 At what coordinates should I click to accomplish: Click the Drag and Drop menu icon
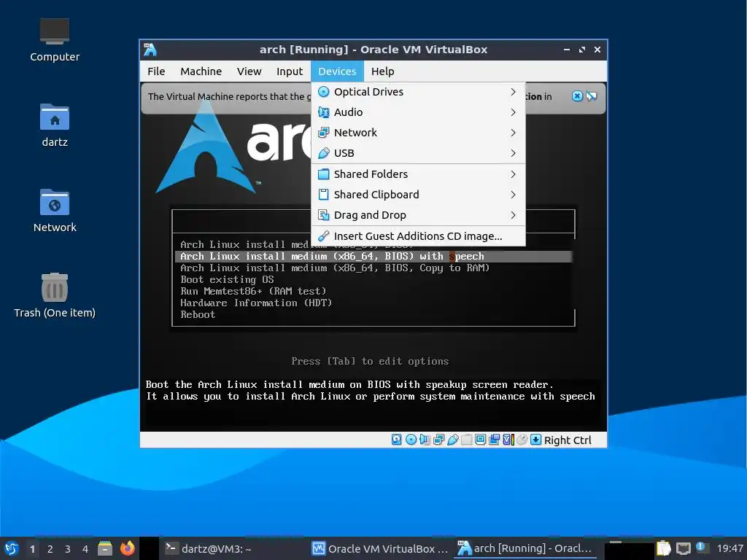click(x=323, y=215)
